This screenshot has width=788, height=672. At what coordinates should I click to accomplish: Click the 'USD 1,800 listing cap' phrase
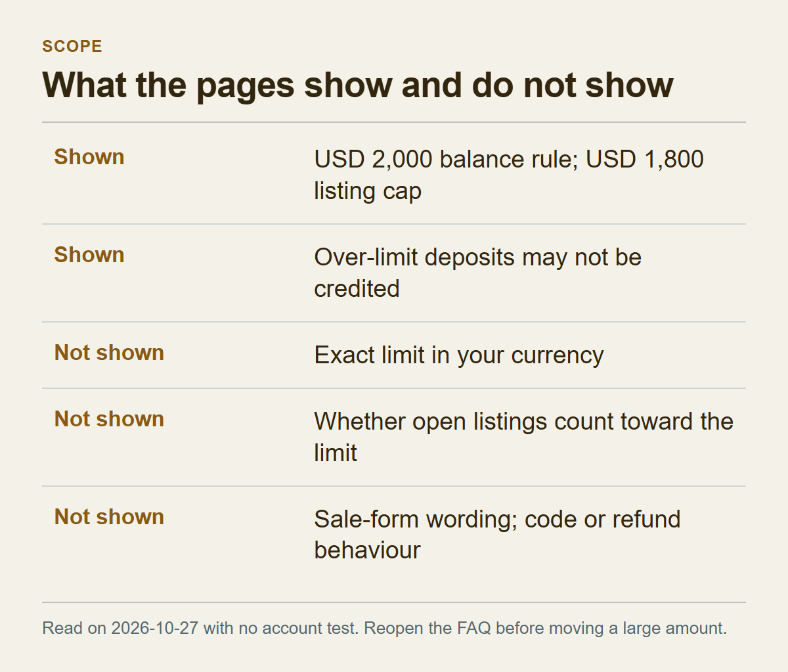(509, 175)
